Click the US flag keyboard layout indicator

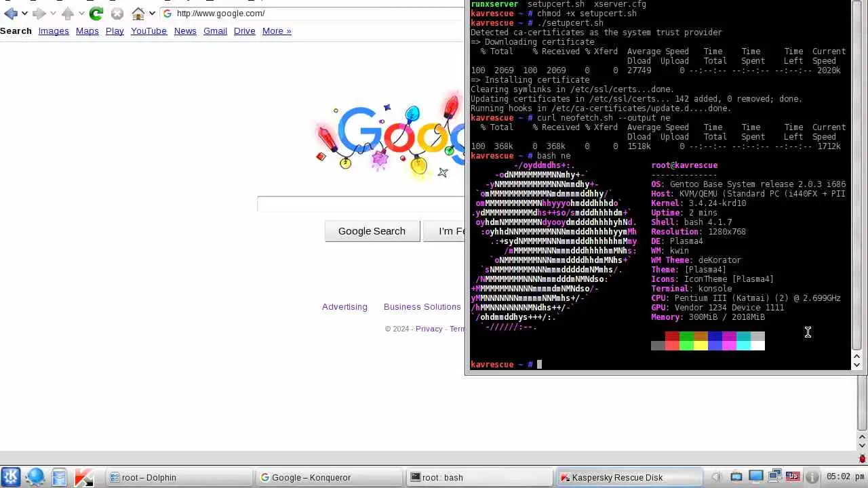[793, 477]
